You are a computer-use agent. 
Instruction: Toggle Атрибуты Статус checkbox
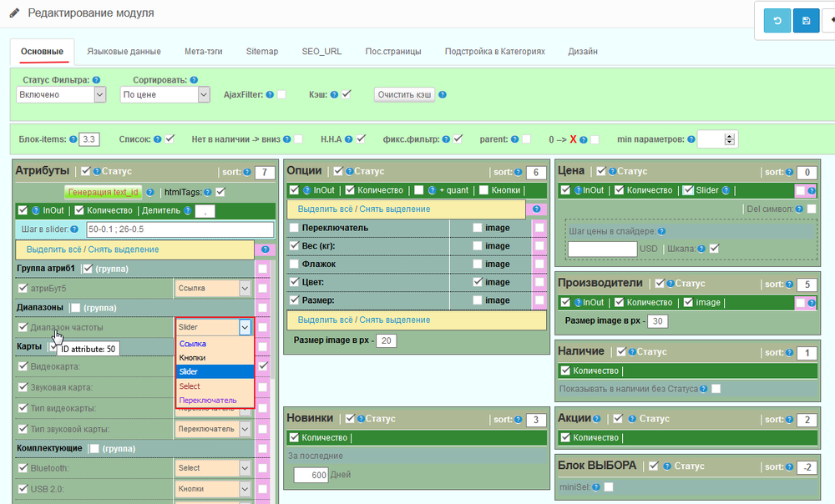(86, 171)
